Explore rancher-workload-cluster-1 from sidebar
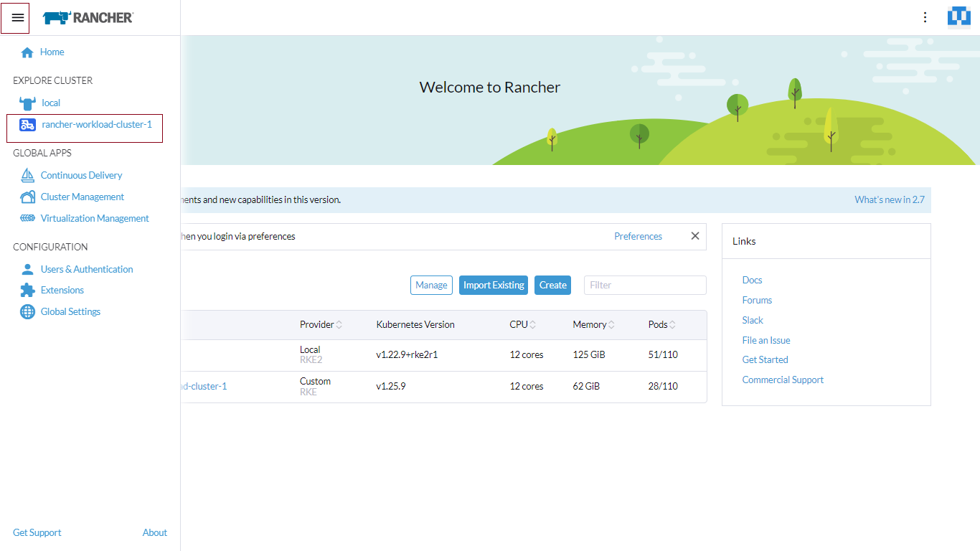This screenshot has height=551, width=980. coord(97,125)
